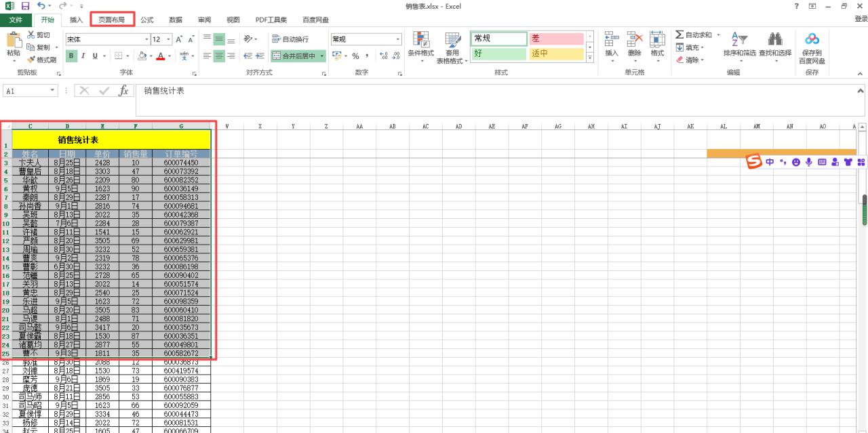Click the increase decimal icon
This screenshot has width=868, height=433.
(x=382, y=56)
